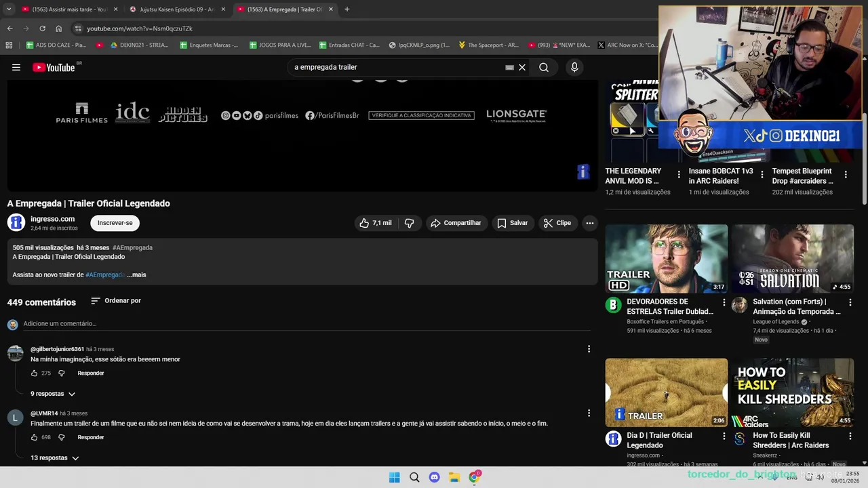Open the #AEmpregada hashtag link in the description text
Screen dimensions: 868x488
[105, 274]
